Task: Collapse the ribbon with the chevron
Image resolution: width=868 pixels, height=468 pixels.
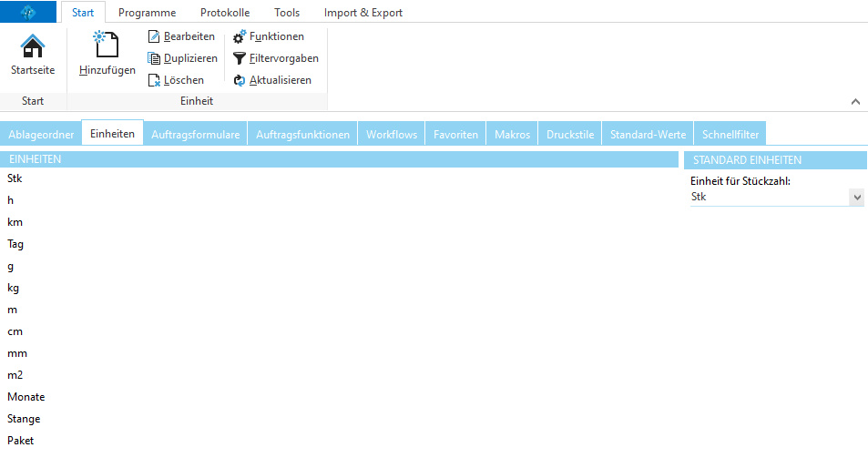Action: click(855, 101)
